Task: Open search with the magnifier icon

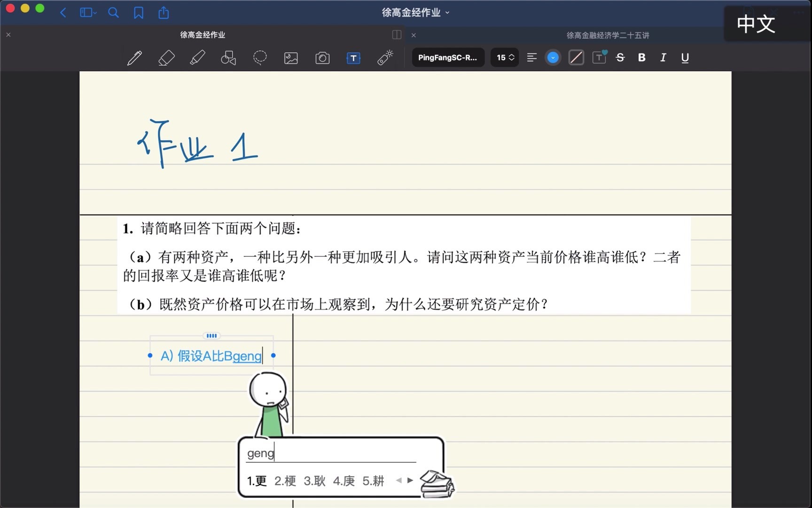Action: [x=113, y=13]
